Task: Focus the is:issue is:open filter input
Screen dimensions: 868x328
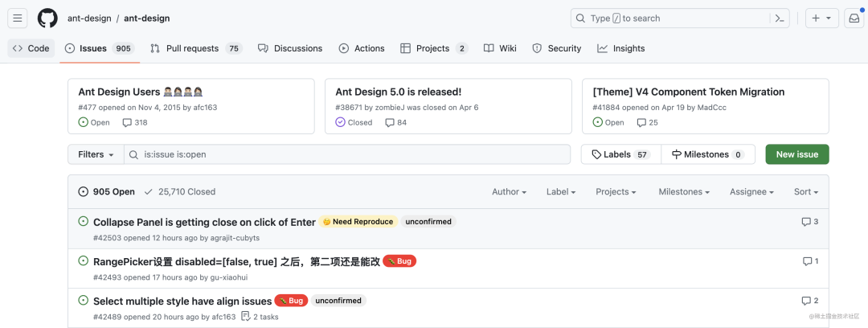Action: (347, 154)
